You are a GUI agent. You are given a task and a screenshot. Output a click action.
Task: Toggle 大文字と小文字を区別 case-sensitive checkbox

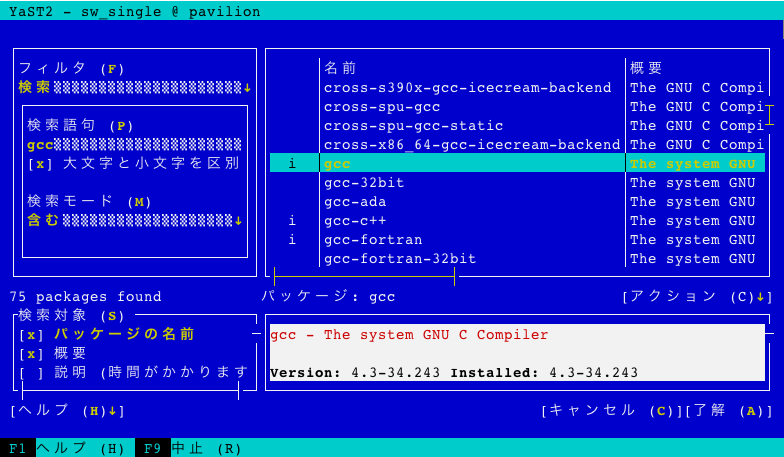click(x=40, y=163)
